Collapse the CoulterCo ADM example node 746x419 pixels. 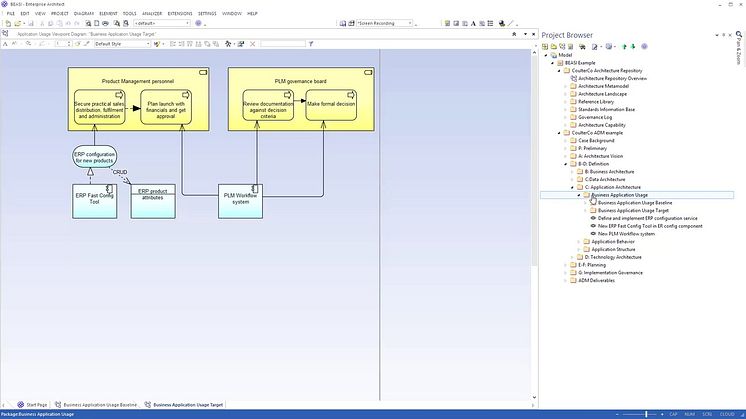559,133
